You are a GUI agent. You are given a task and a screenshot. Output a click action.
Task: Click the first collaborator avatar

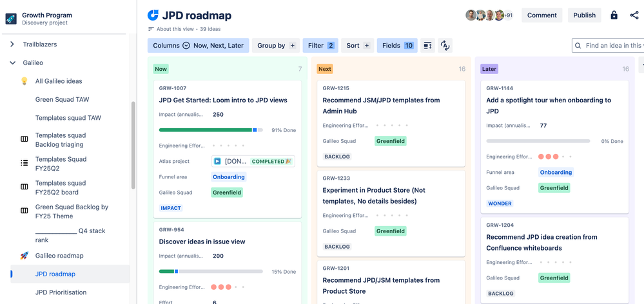click(x=471, y=15)
